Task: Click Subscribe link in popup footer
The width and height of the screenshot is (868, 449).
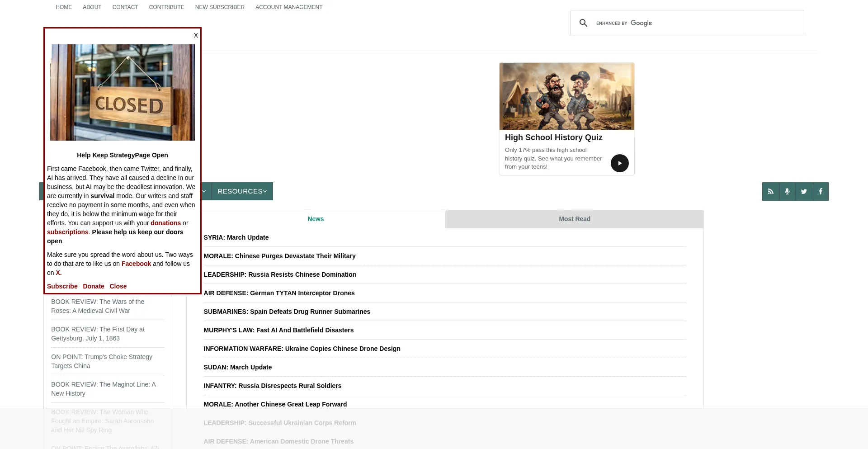Action: (62, 286)
